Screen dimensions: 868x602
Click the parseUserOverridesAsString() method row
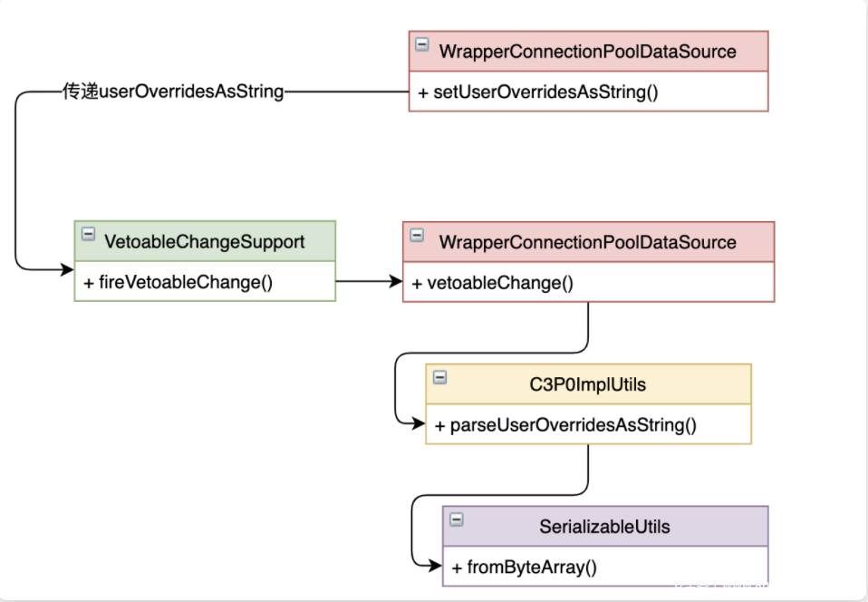[565, 424]
